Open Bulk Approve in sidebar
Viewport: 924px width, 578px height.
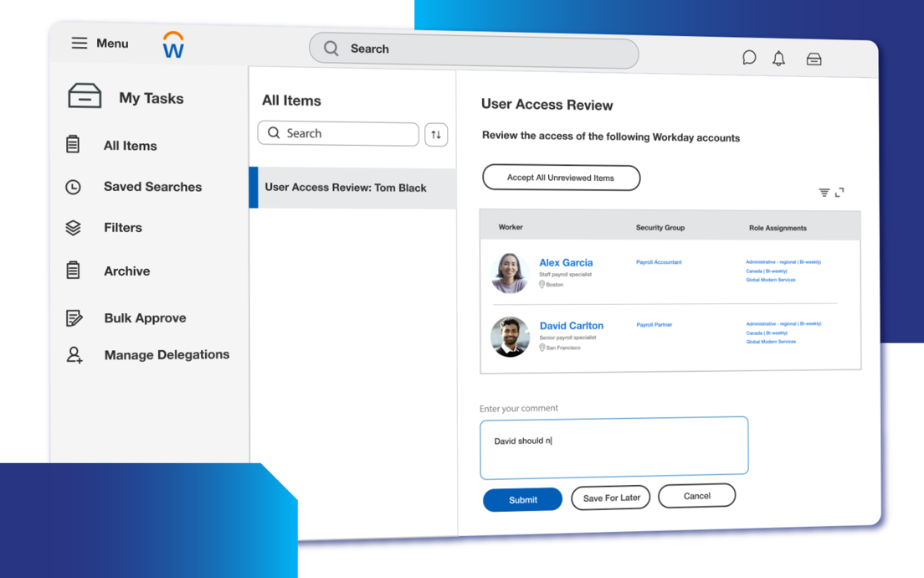(145, 318)
